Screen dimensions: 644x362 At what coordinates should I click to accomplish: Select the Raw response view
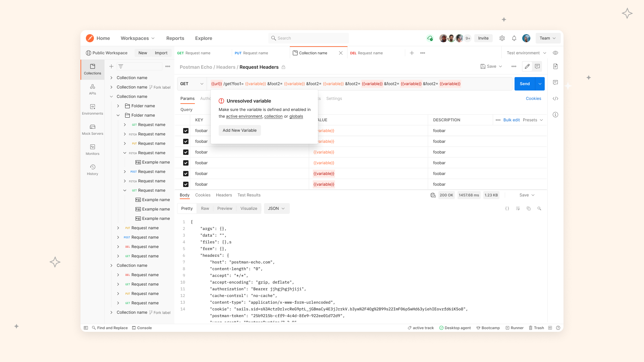point(205,208)
